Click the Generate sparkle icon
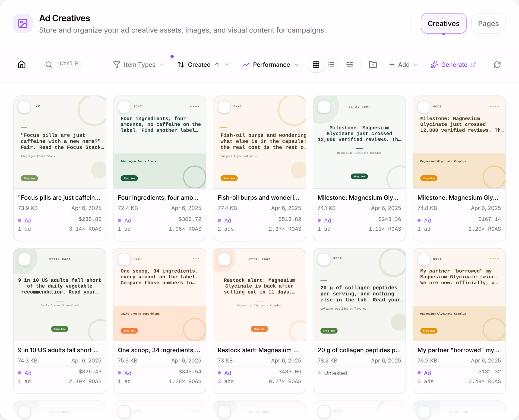This screenshot has height=420, width=519. click(434, 65)
